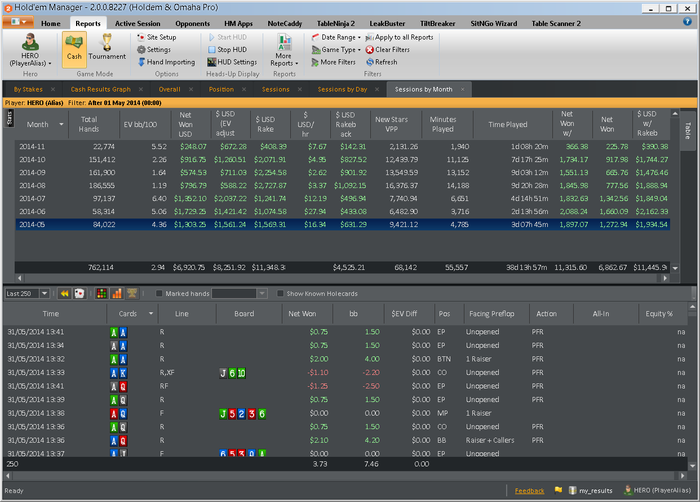
Task: Click the Feedback link
Action: [529, 491]
